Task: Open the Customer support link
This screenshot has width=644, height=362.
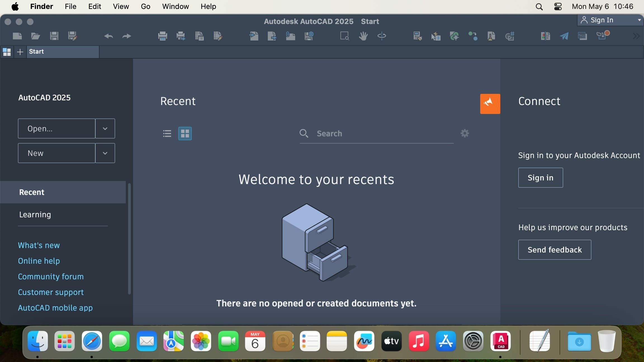Action: tap(51, 292)
